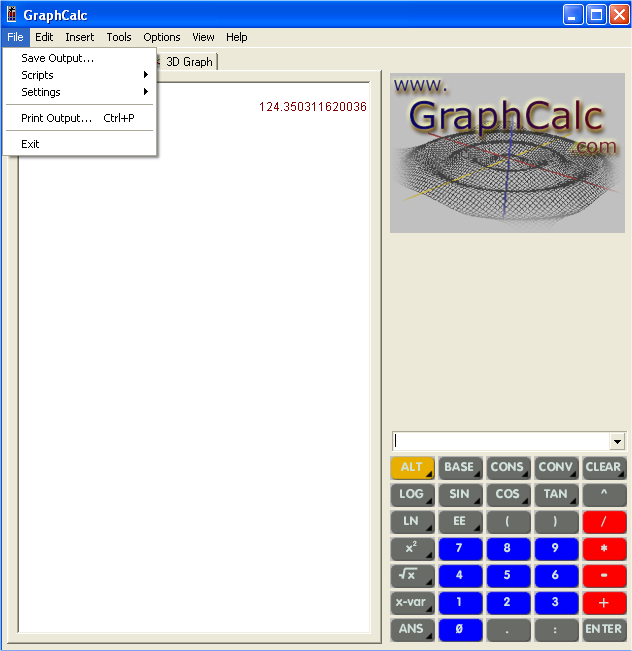Click the blue 3 key
This screenshot has width=632, height=651.
click(x=556, y=603)
